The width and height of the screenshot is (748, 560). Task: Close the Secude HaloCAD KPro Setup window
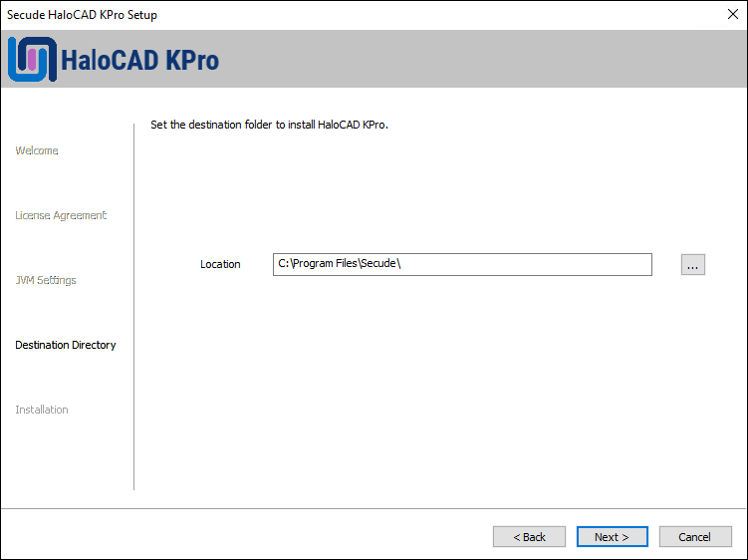point(733,14)
